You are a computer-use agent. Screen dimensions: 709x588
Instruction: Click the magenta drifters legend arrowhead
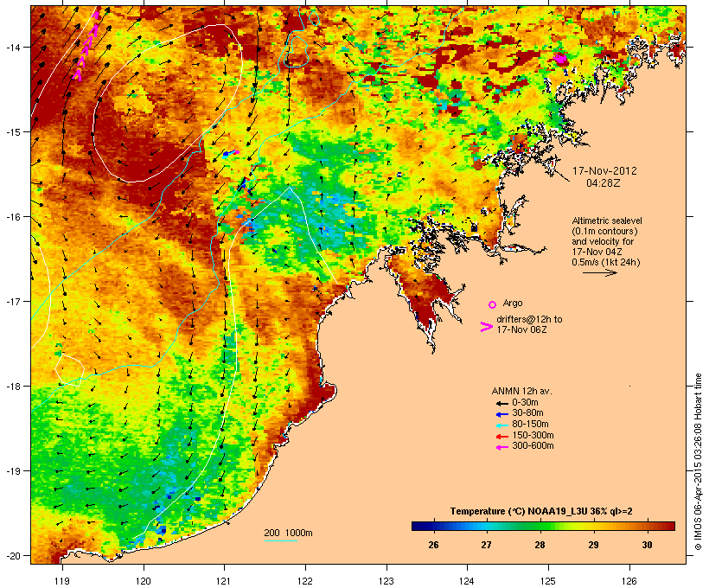(487, 327)
